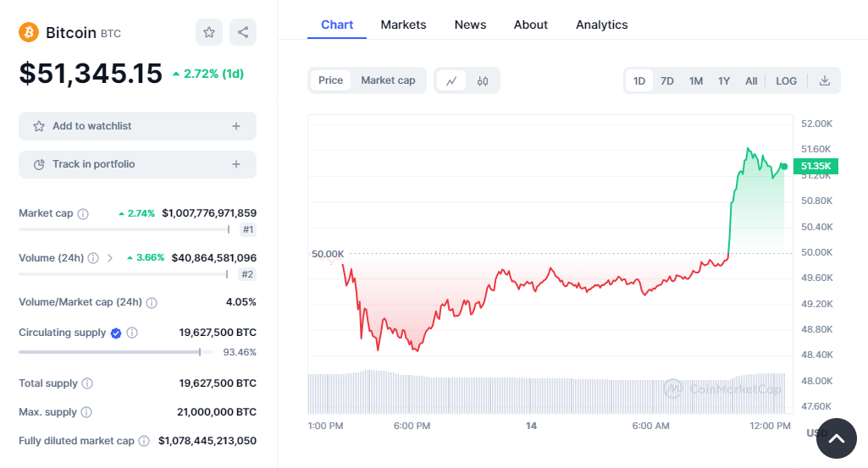Select the Price chart mode
Screen dimensions: 868x468
tap(330, 80)
